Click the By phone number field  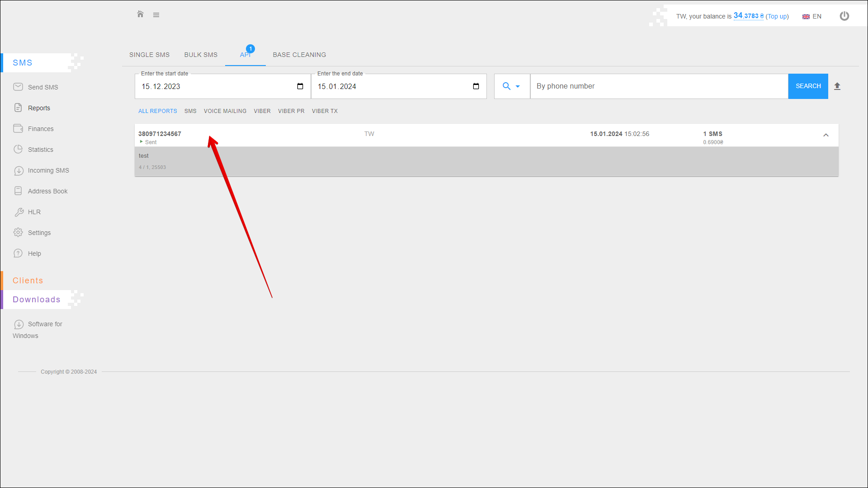(x=659, y=86)
